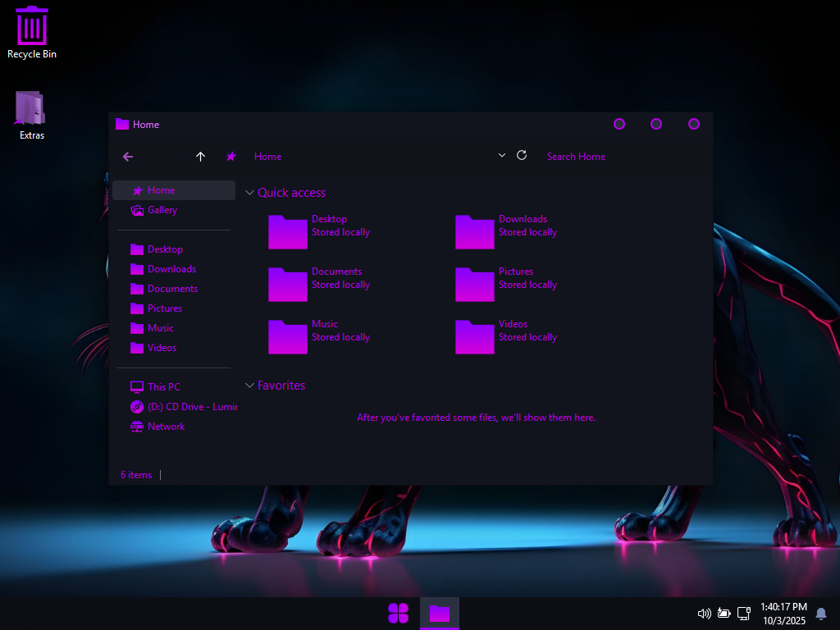Viewport: 840px width, 630px height.
Task: Open address bar history dropdown
Action: pyautogui.click(x=502, y=155)
